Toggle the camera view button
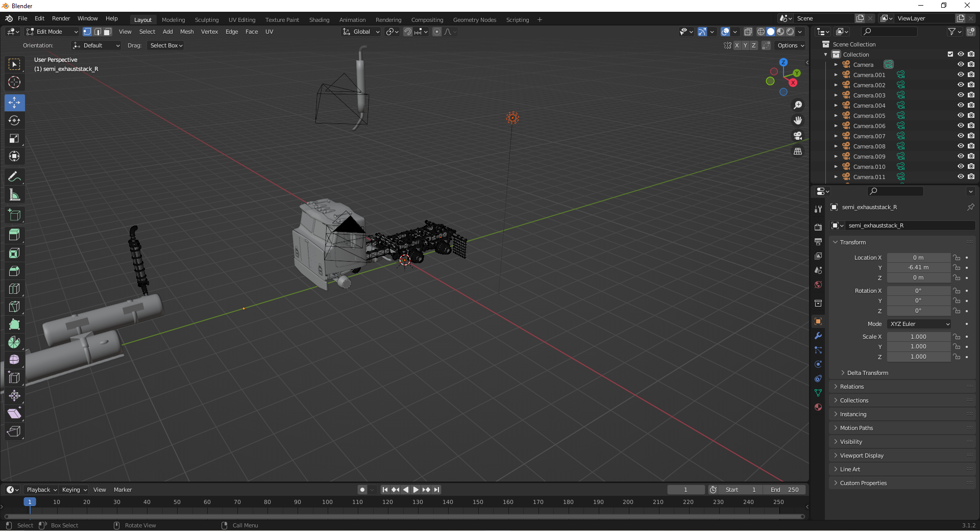Screen dimensions: 980x531 [x=797, y=136]
